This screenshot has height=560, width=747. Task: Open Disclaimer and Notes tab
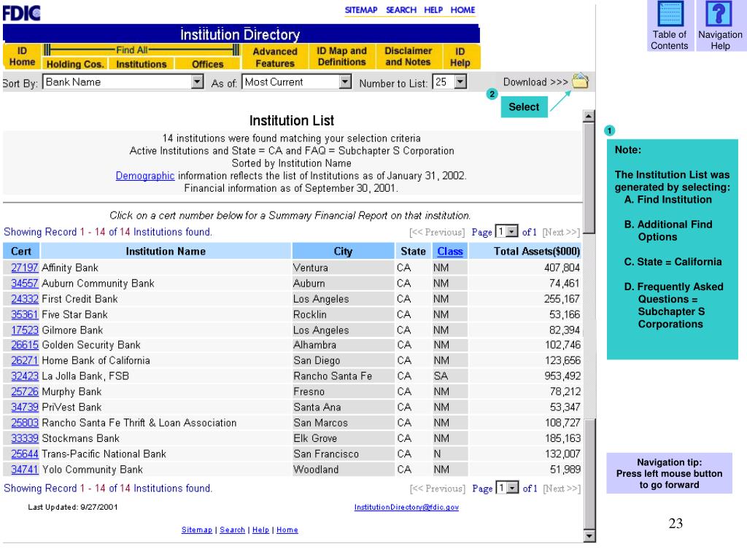click(x=409, y=56)
